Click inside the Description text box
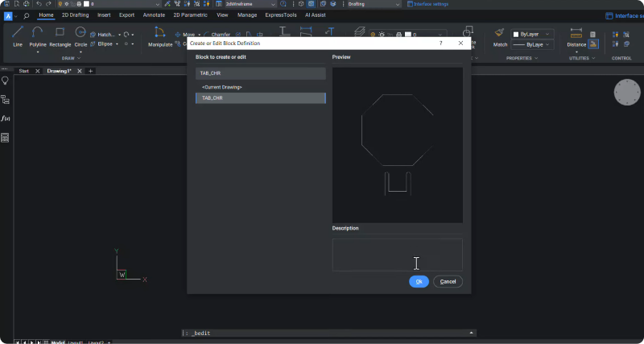The image size is (644, 344). click(x=397, y=255)
